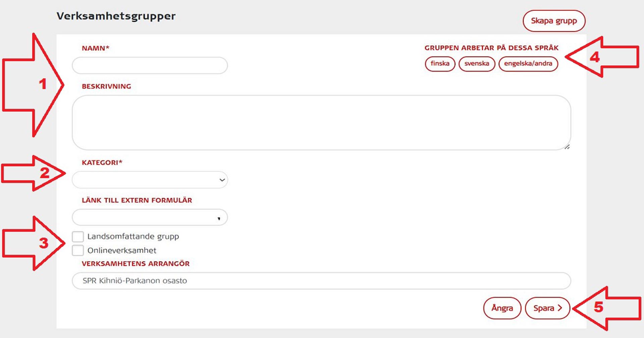Tick the Onlineverksamhet checkbox
The width and height of the screenshot is (644, 338).
pyautogui.click(x=78, y=250)
